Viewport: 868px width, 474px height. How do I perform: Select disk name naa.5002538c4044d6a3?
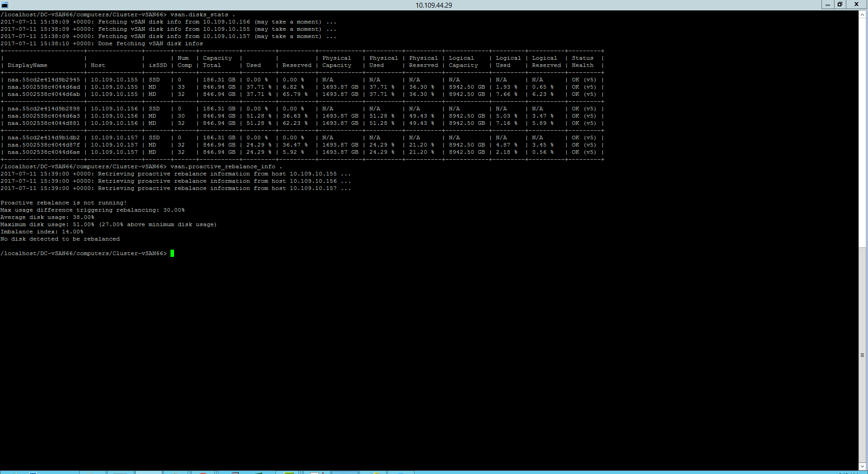tap(44, 116)
